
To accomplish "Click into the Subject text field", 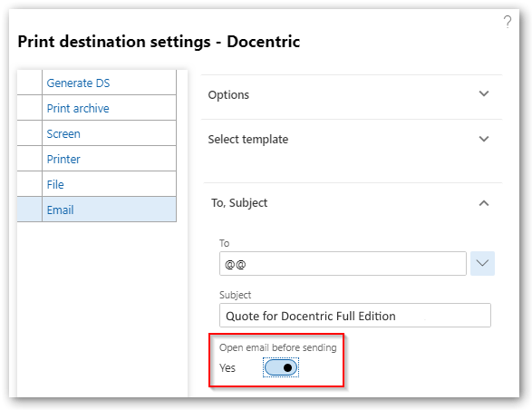I will [355, 316].
